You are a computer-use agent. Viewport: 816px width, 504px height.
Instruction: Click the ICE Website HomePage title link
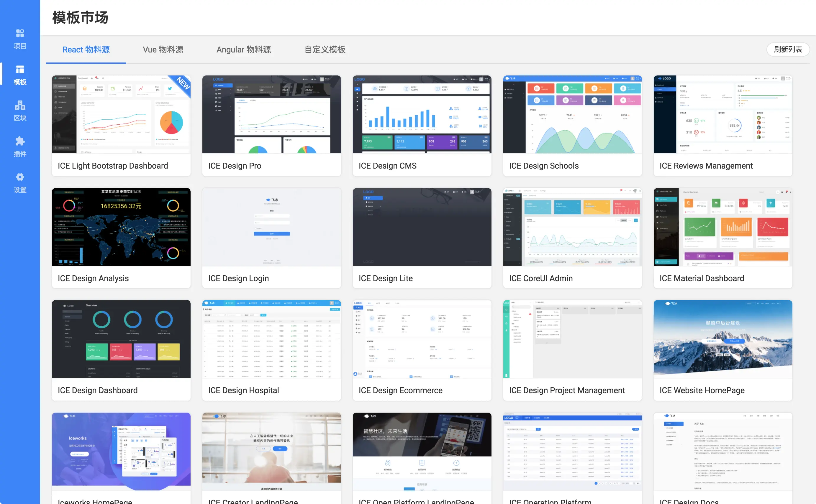pos(702,390)
